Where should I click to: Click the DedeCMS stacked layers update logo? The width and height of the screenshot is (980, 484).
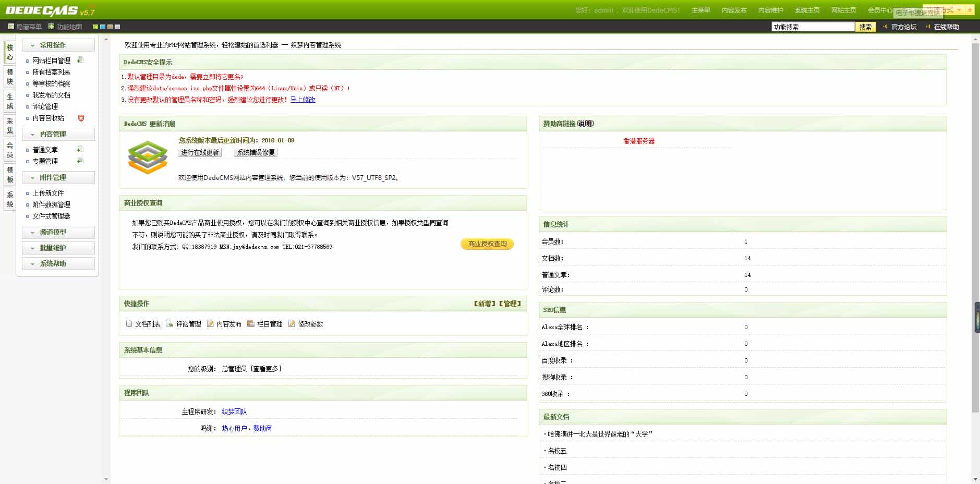[x=148, y=157]
